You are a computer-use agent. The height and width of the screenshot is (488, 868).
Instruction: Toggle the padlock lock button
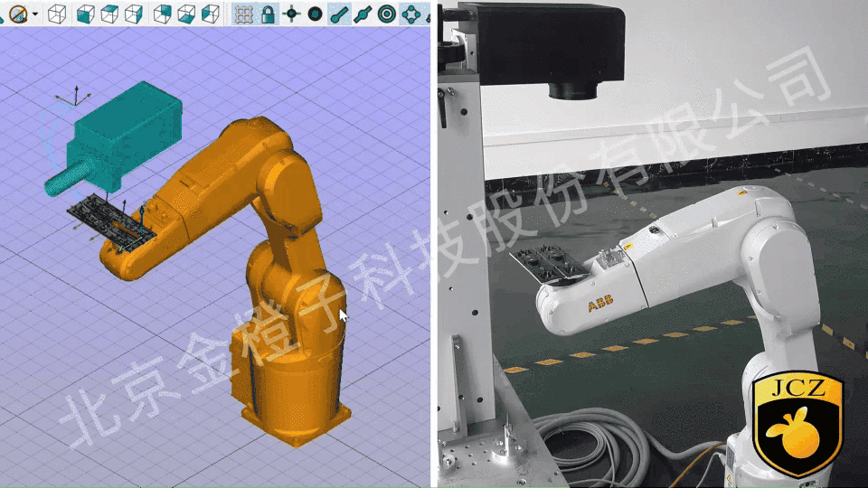(x=268, y=14)
